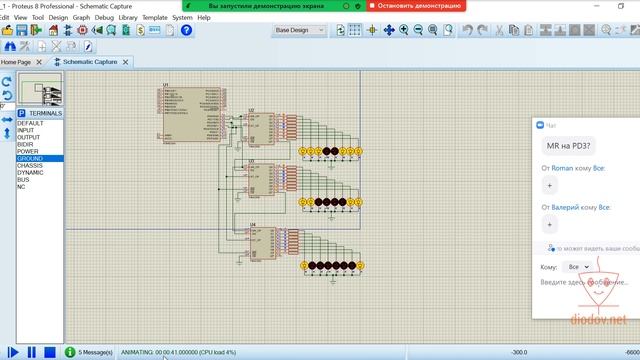Expand the chat recipient dropdown
The width and height of the screenshot is (640, 360).
(x=578, y=267)
